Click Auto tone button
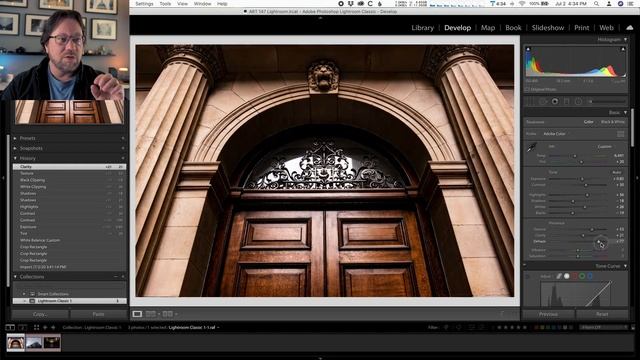 coord(617,172)
